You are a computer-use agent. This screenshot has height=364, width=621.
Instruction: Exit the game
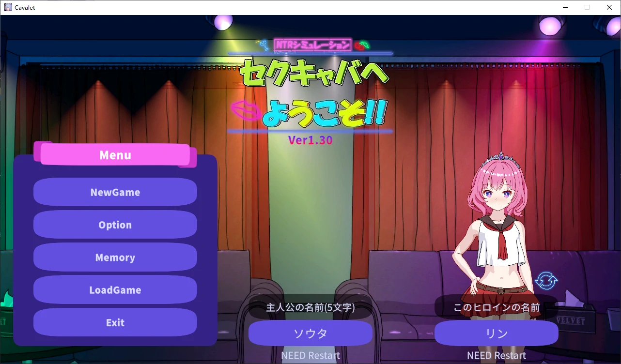point(115,322)
